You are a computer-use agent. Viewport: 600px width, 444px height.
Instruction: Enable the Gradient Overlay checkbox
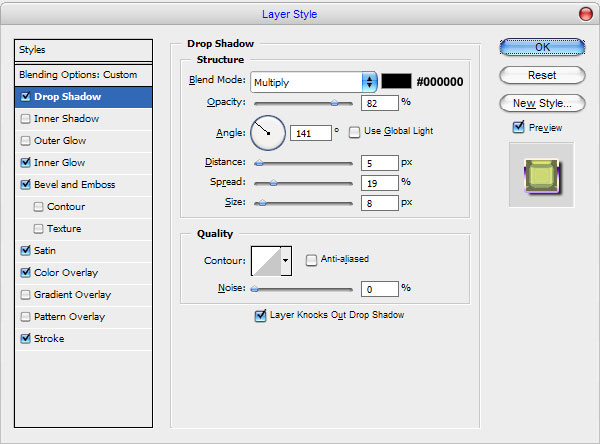26,295
